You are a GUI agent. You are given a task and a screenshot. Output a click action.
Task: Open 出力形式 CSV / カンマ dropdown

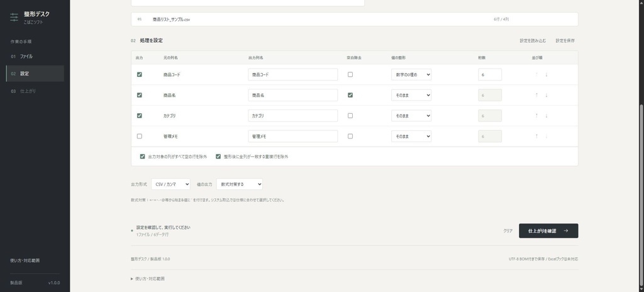(170, 184)
